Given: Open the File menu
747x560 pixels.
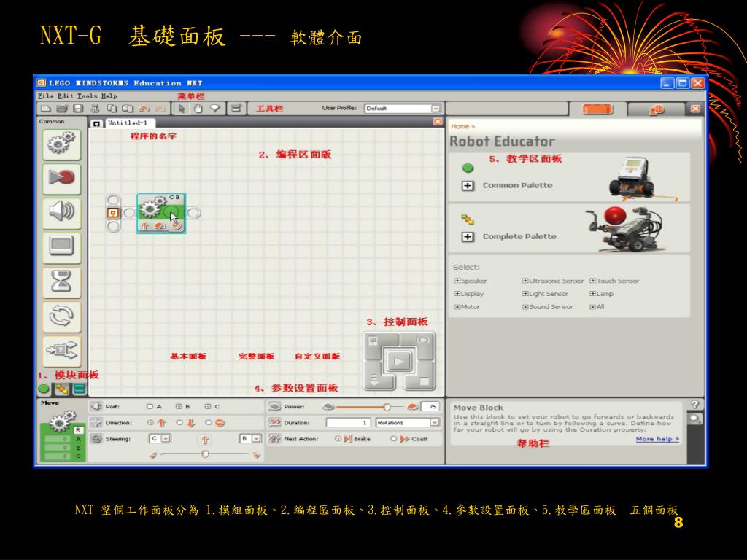Looking at the screenshot, I should (x=46, y=96).
